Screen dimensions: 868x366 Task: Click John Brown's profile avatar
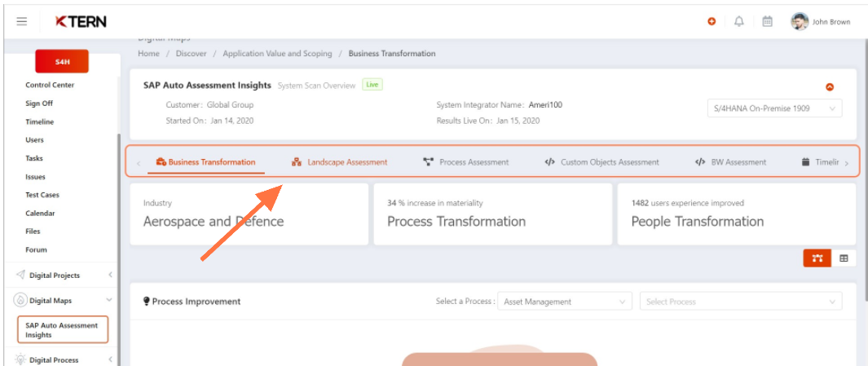800,21
